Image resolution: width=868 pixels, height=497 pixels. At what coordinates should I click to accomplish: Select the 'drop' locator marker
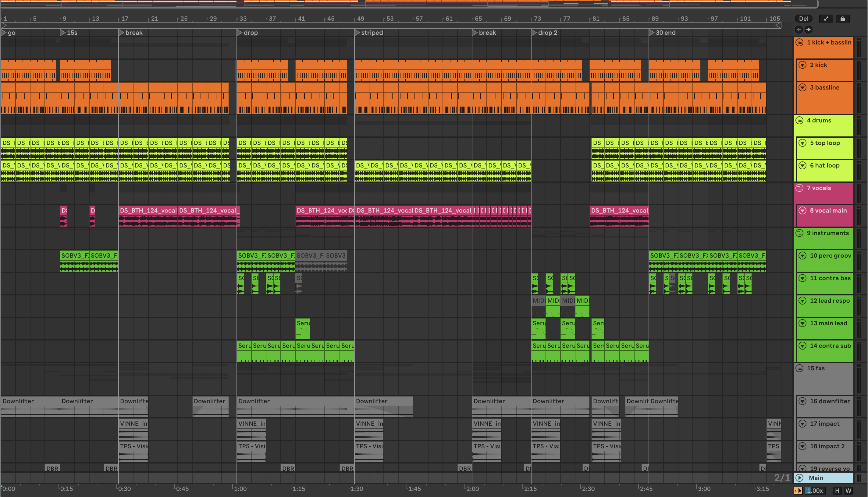pyautogui.click(x=240, y=33)
